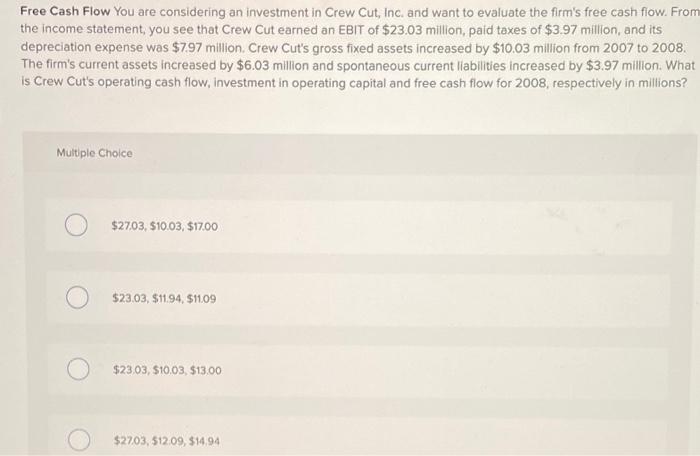Click the Crew Cut, Inc. company name
The height and width of the screenshot is (456, 700).
pos(364,13)
